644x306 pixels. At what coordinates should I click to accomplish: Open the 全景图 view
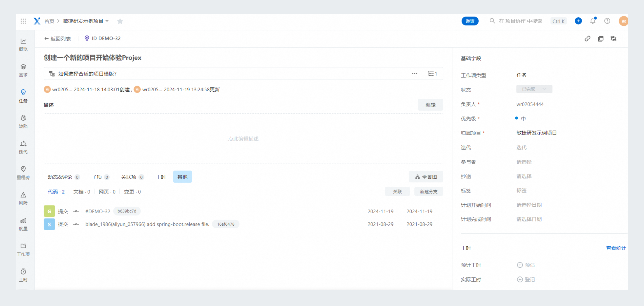(x=426, y=177)
